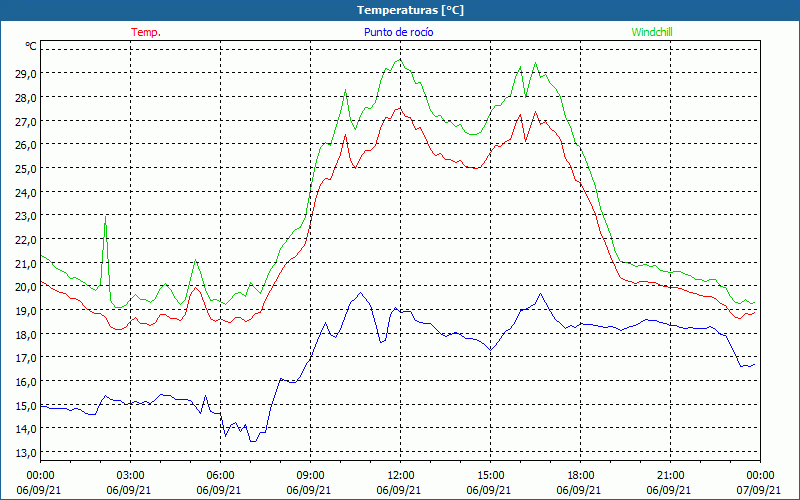This screenshot has height=500, width=800.
Task: Click the 25,0 y-axis value
Action: point(26,168)
